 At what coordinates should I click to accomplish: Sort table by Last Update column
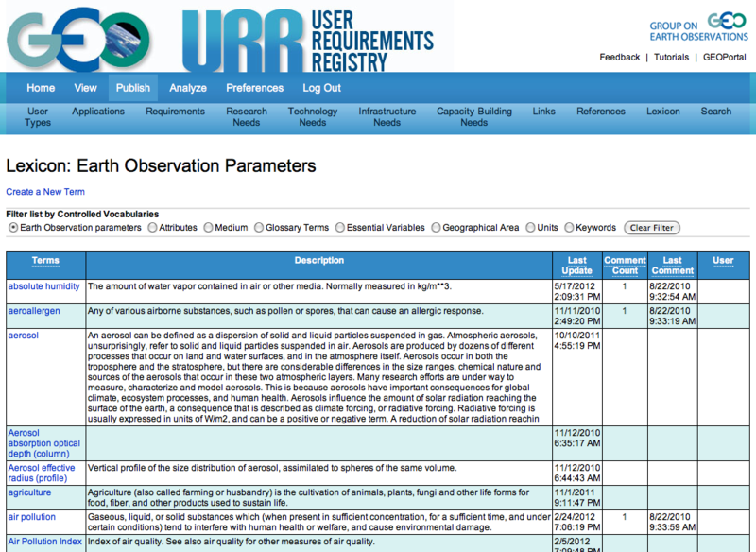(576, 266)
